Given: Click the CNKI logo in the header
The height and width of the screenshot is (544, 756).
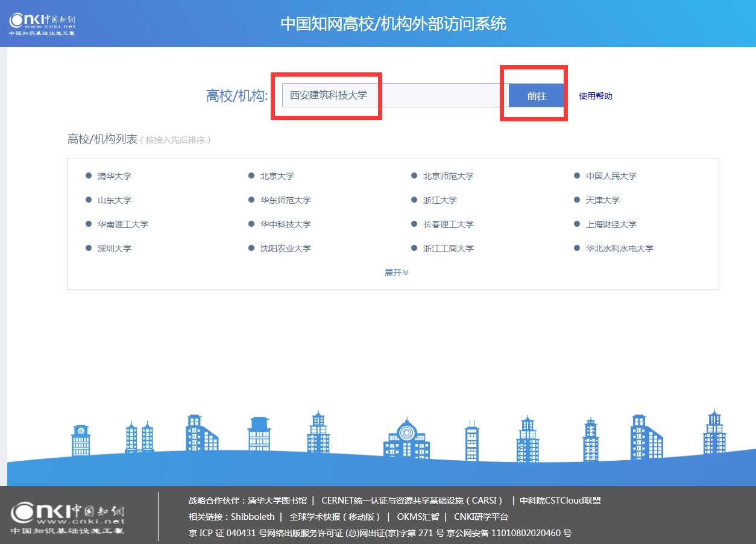Looking at the screenshot, I should (42, 24).
